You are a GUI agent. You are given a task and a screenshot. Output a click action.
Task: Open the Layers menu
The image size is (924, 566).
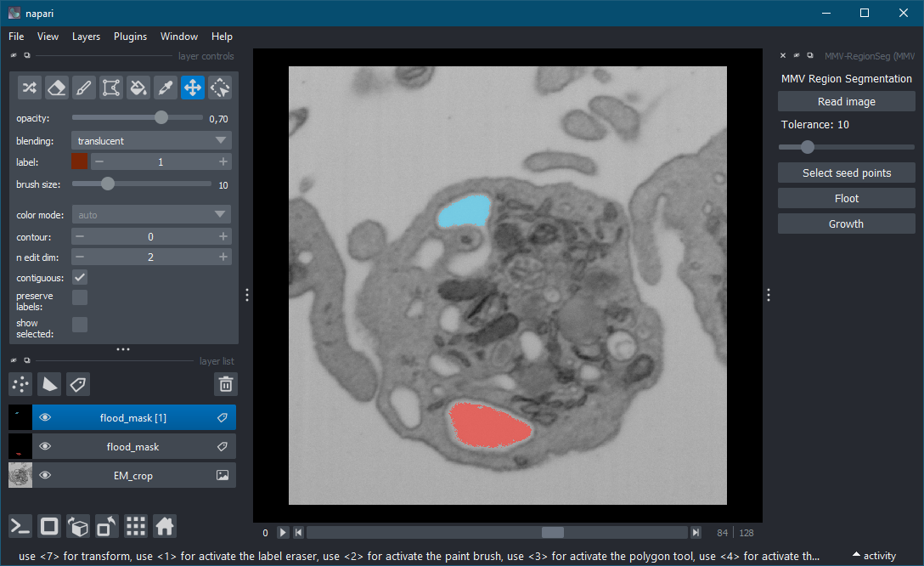click(86, 36)
